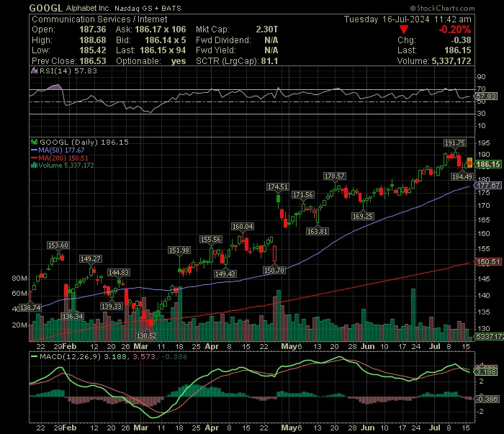Click the 3.188 MACD value tag on axis

coord(486,372)
